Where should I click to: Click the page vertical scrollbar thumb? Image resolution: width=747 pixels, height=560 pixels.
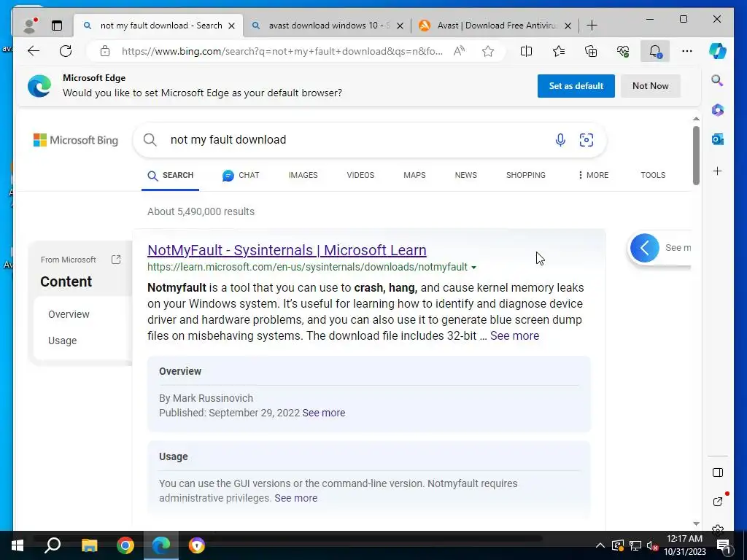click(x=696, y=155)
